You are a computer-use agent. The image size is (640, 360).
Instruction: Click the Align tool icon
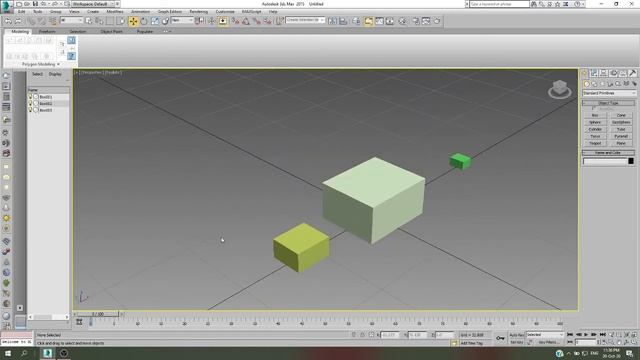pos(343,21)
